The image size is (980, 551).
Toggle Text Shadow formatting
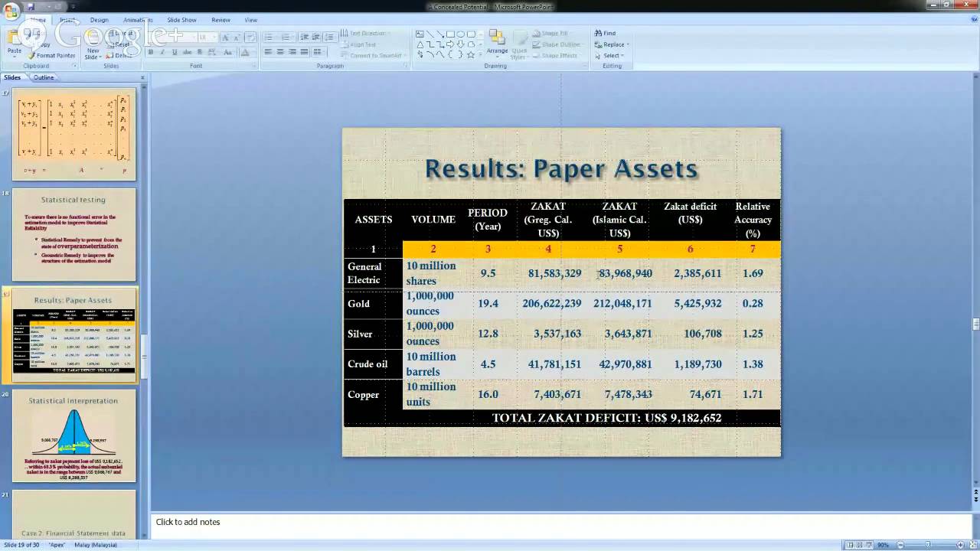[199, 52]
